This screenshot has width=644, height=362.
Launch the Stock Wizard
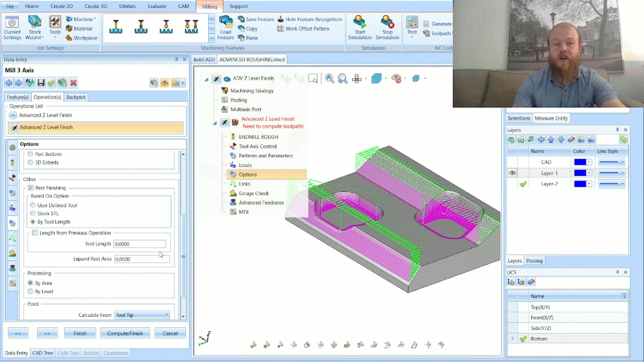coord(35,28)
